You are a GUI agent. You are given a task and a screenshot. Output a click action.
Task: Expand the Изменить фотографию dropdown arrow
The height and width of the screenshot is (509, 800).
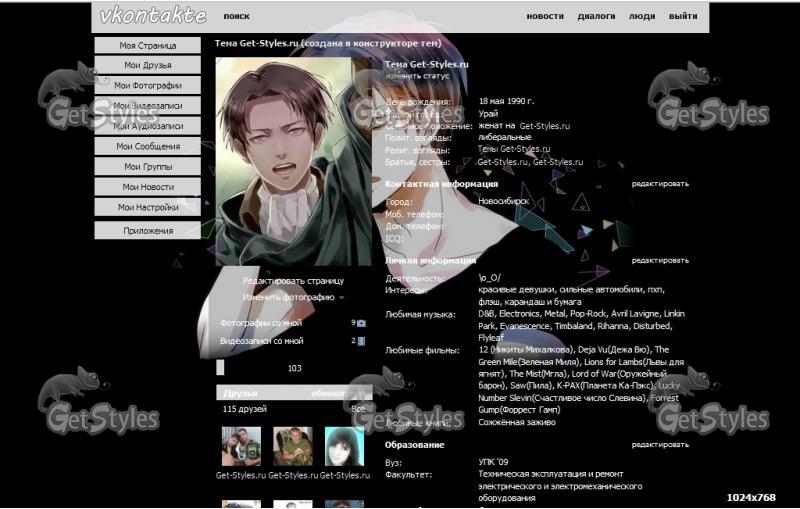pyautogui.click(x=341, y=298)
